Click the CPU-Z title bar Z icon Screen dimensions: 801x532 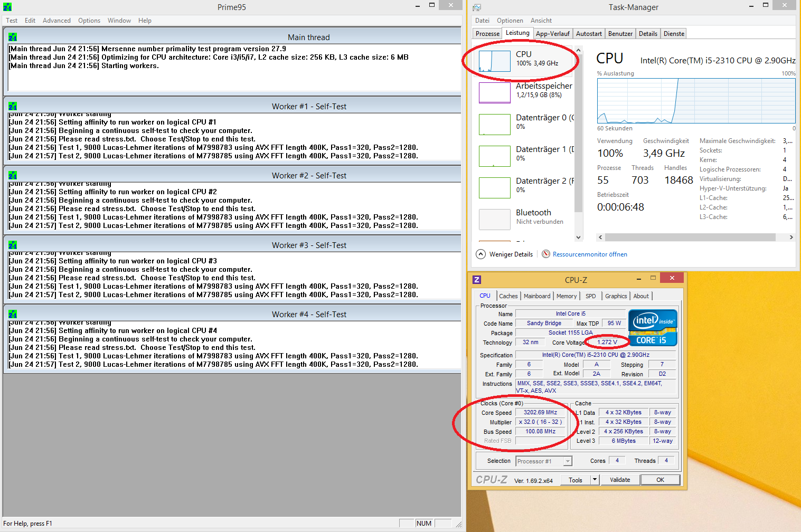click(477, 280)
